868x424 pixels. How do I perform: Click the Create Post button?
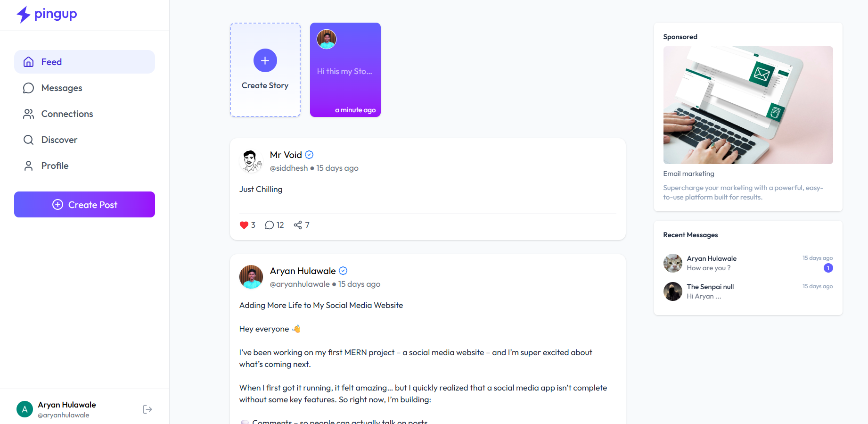[84, 205]
